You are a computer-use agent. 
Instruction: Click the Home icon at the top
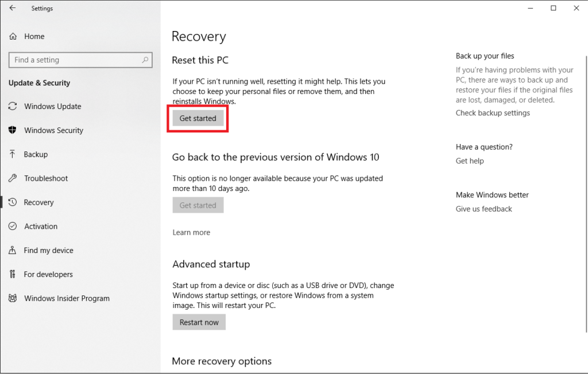[x=13, y=36]
